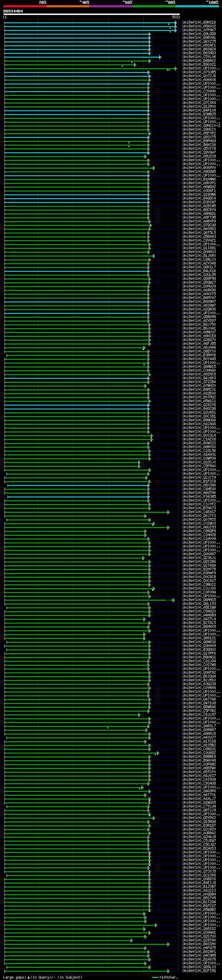The height and width of the screenshot is (980, 222).
Task: Select hit label UniRef100_B1J6R0
Action: [199, 256]
